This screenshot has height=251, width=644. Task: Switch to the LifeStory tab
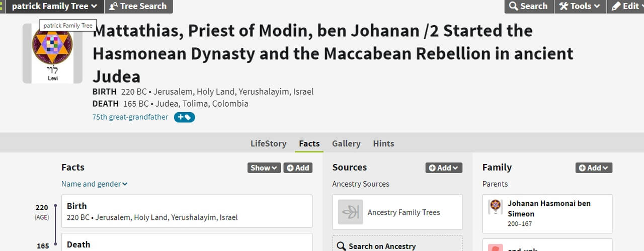click(x=268, y=143)
